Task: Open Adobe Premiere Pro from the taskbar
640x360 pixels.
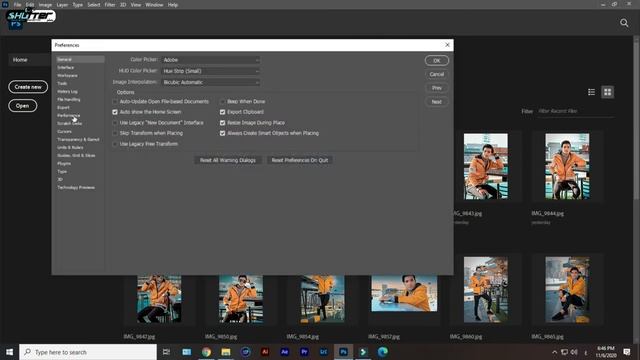Action: (x=304, y=352)
